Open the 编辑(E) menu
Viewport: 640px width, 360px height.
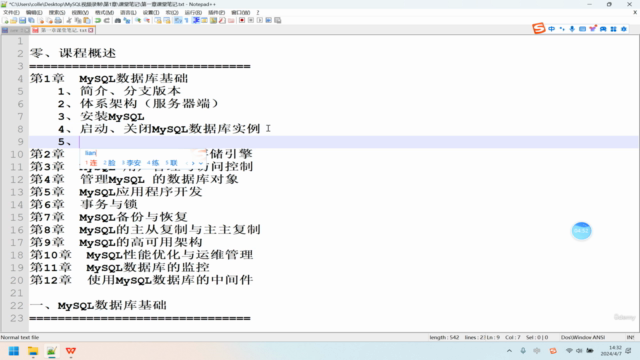[34, 13]
